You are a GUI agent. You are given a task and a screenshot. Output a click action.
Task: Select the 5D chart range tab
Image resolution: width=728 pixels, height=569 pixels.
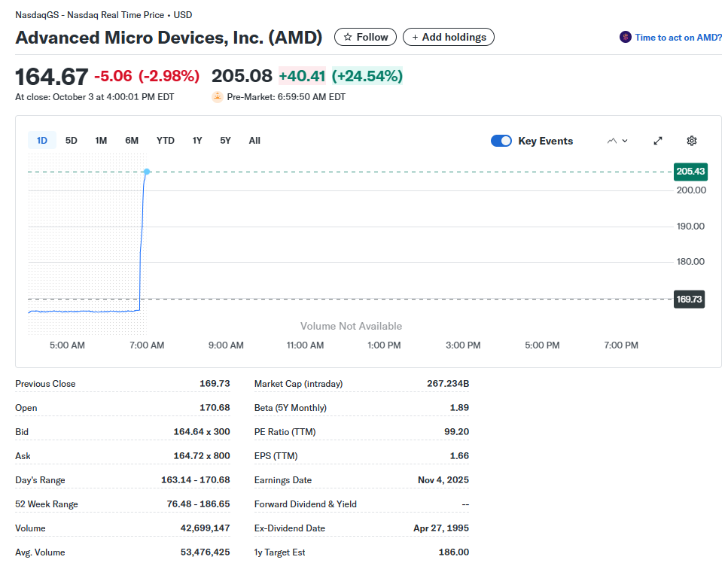[71, 141]
